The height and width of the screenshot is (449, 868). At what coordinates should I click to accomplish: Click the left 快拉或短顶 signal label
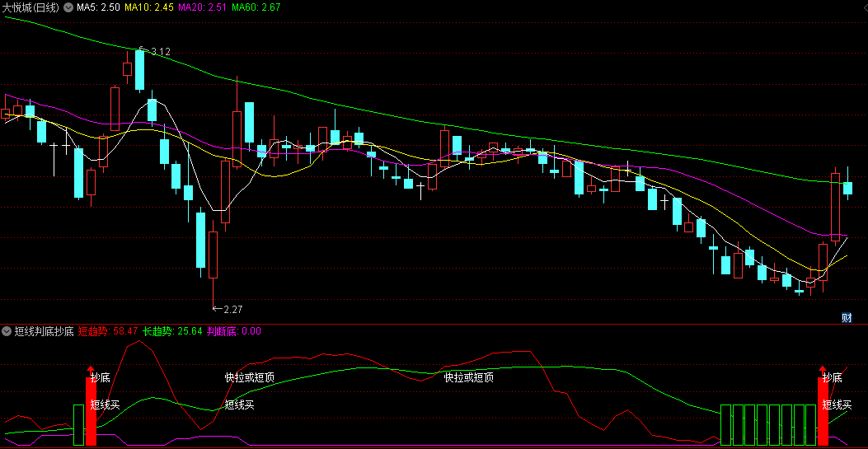pos(249,377)
